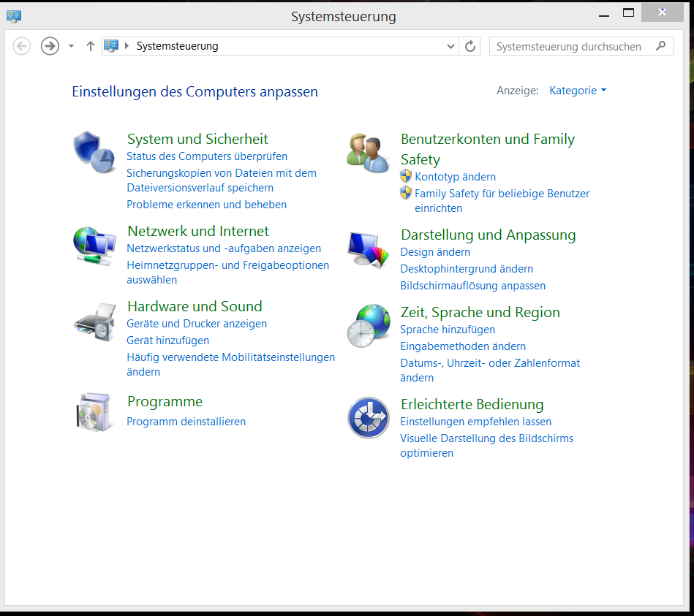
Task: Click the Darstellung und Anpassung monitor icon
Action: click(368, 250)
